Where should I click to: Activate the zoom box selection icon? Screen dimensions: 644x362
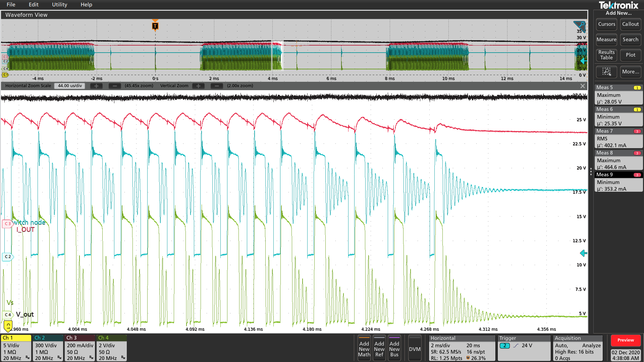(606, 71)
